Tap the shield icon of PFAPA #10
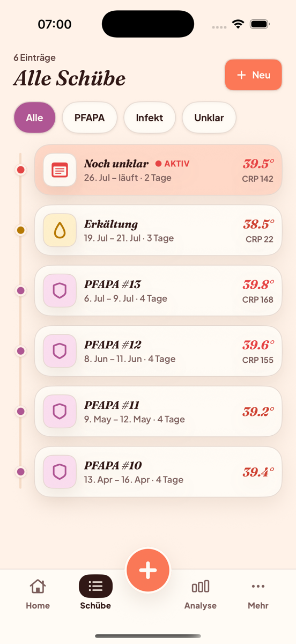 click(x=60, y=472)
